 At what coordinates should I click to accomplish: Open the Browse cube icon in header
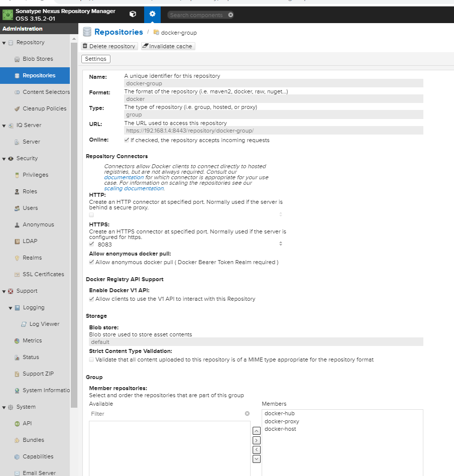133,14
